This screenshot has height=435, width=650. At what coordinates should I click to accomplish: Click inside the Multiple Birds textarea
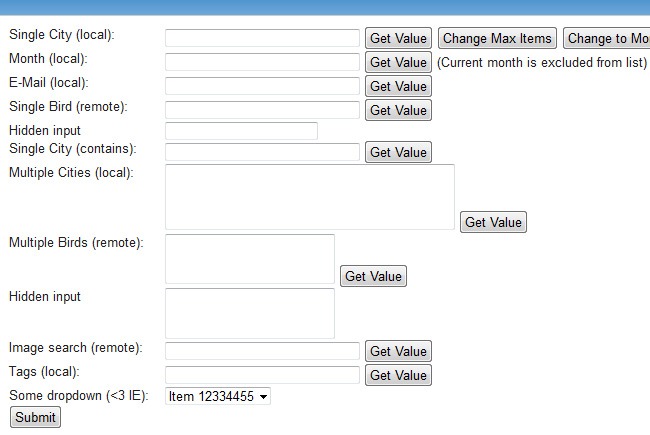249,259
